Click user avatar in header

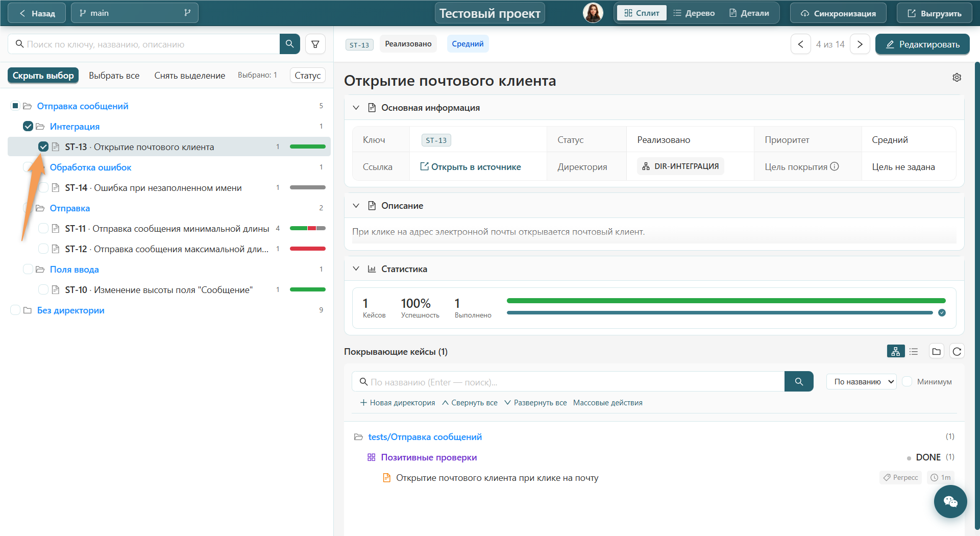(593, 13)
